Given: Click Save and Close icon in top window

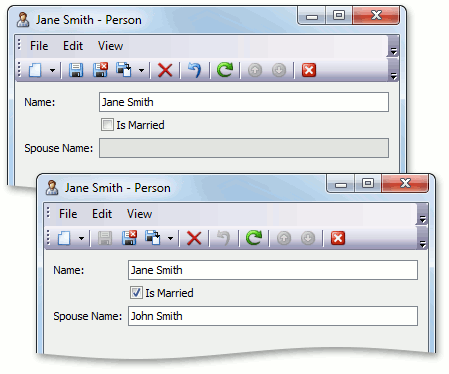Looking at the screenshot, I should click(100, 70).
